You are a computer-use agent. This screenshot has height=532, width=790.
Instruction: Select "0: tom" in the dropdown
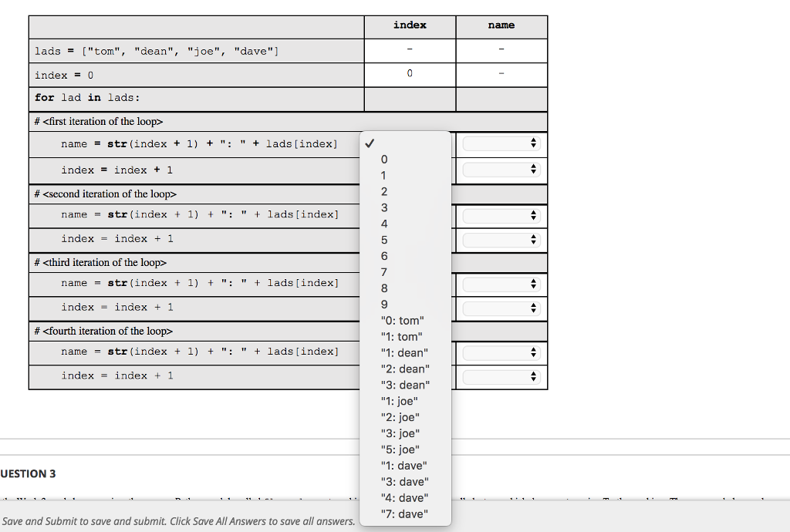tap(405, 321)
